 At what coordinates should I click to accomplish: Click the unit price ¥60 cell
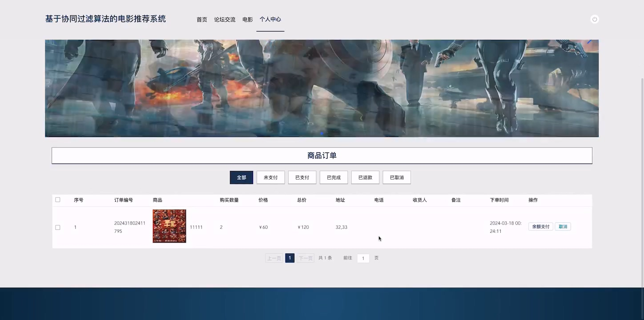pos(263,227)
